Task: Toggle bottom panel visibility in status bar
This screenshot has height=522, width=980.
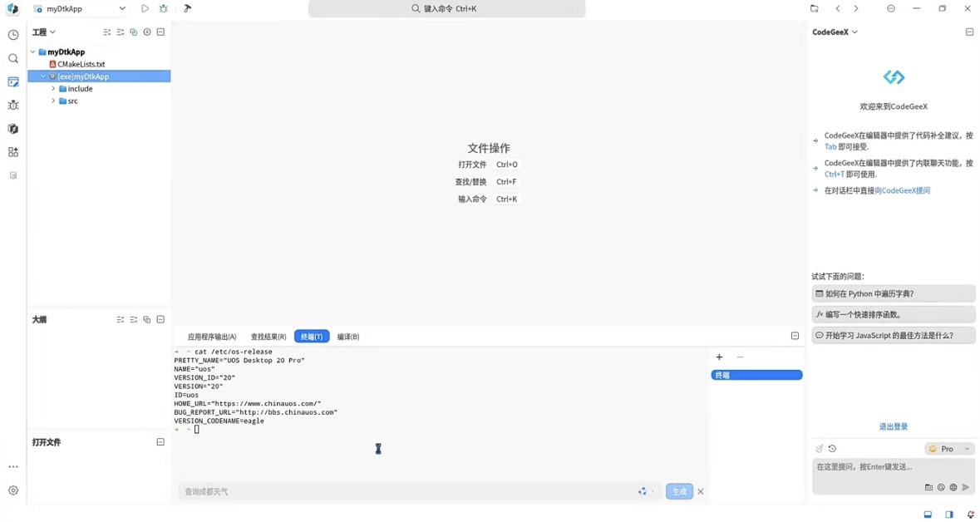Action: 928,515
